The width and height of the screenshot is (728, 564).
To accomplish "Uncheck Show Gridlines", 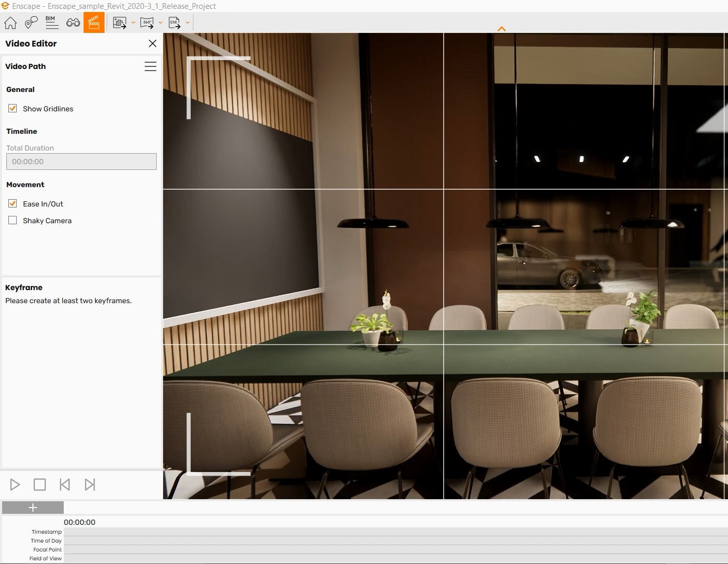I will [x=12, y=108].
